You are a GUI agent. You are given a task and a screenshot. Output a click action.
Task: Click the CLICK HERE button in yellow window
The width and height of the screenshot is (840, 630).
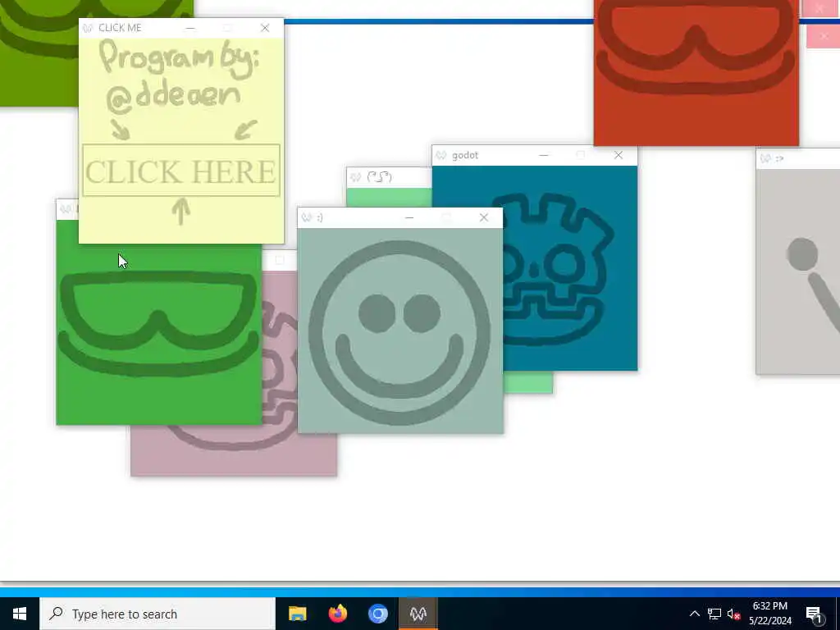[181, 171]
